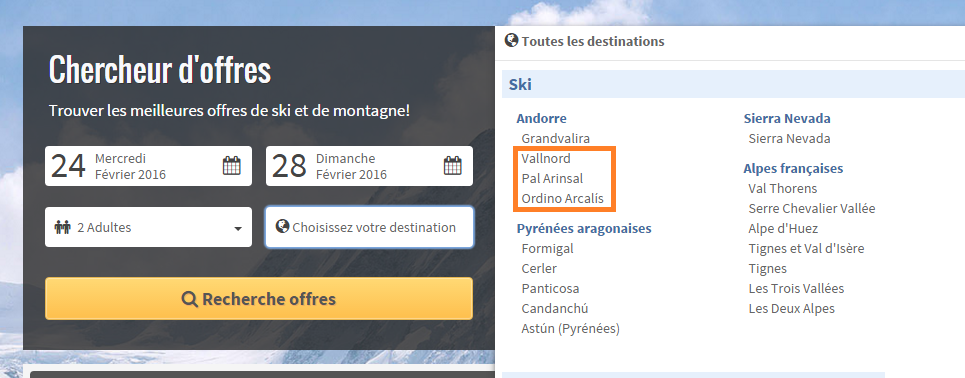Select the 24 Mercredi Février start date field
965x378 pixels.
(148, 166)
